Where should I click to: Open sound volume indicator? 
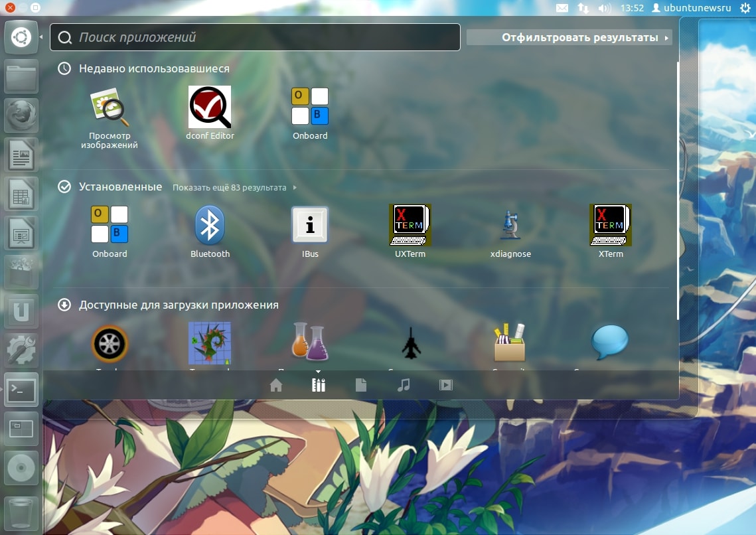604,8
